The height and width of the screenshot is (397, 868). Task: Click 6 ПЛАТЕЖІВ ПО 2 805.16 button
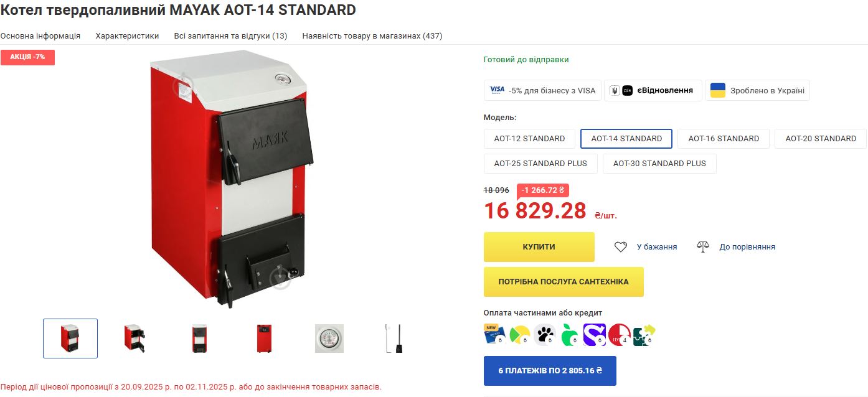550,371
